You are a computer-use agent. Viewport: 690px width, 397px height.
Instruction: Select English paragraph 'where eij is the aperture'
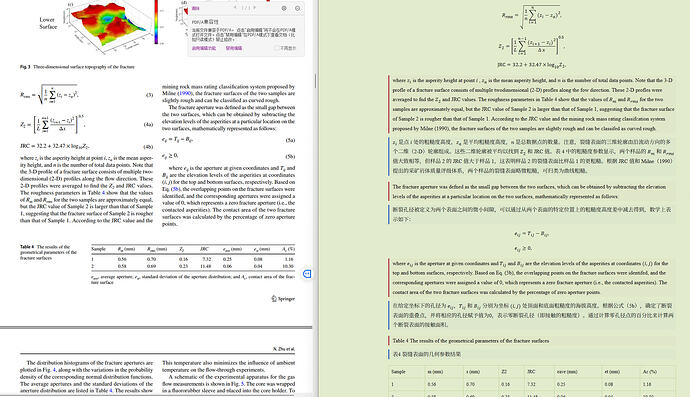click(x=532, y=278)
